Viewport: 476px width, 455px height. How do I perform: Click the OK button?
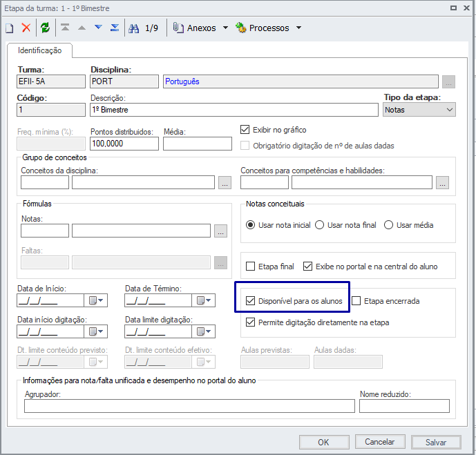pyautogui.click(x=324, y=443)
